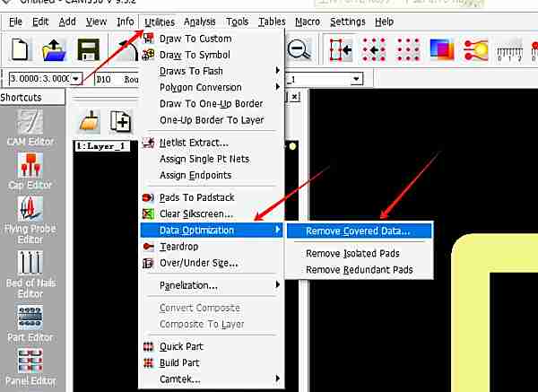Select the 1:Layer_1 layer row
This screenshot has width=538, height=392.
tap(102, 146)
